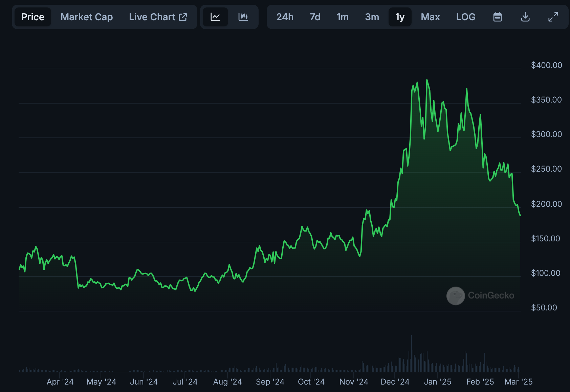Click the $350.00 y-axis label
Image resolution: width=570 pixels, height=392 pixels.
(x=546, y=100)
